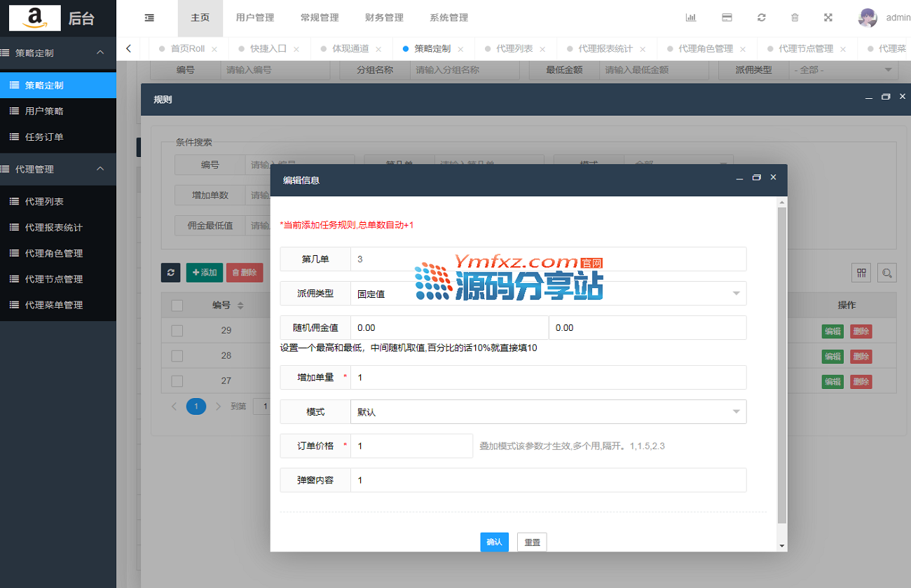Click the trash clear-cache icon
Viewport: 911px width, 588px height.
(795, 18)
